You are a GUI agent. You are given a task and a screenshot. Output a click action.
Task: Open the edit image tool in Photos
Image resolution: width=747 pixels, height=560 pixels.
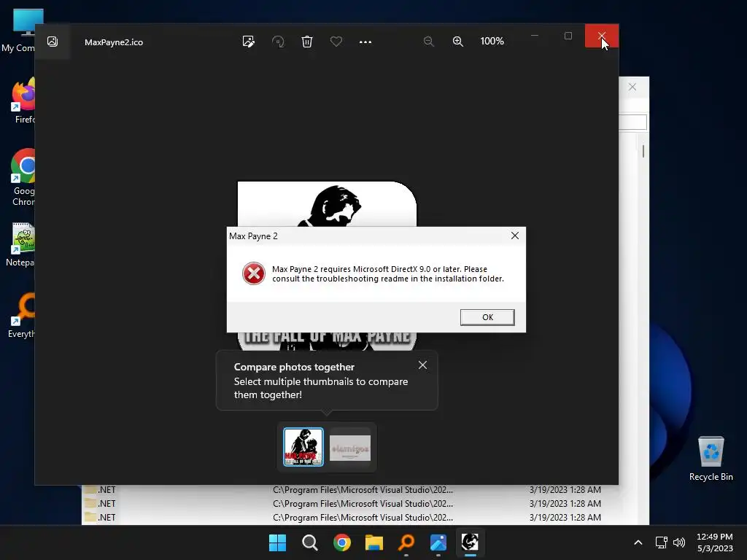pos(248,42)
